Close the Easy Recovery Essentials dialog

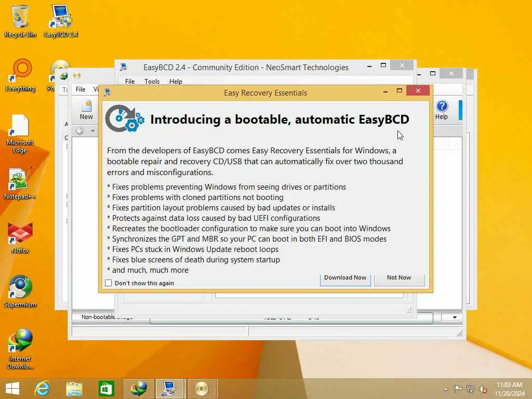[x=418, y=90]
